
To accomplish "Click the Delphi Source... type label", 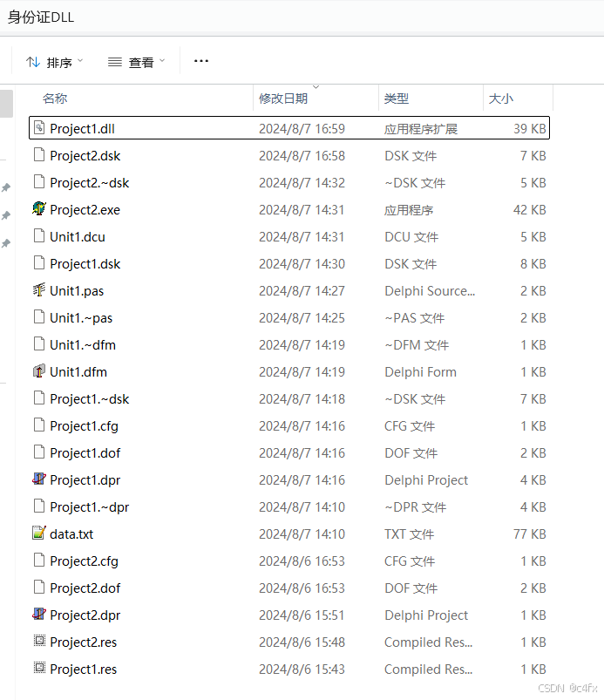I will 430,290.
